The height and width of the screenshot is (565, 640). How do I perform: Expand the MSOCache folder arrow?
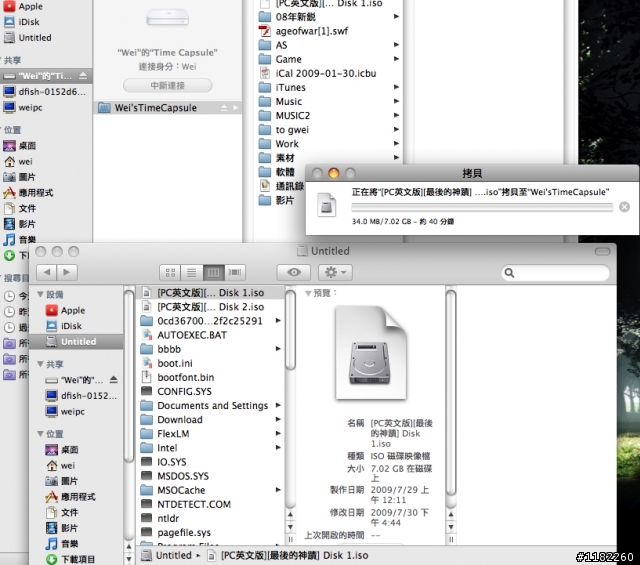coord(278,489)
